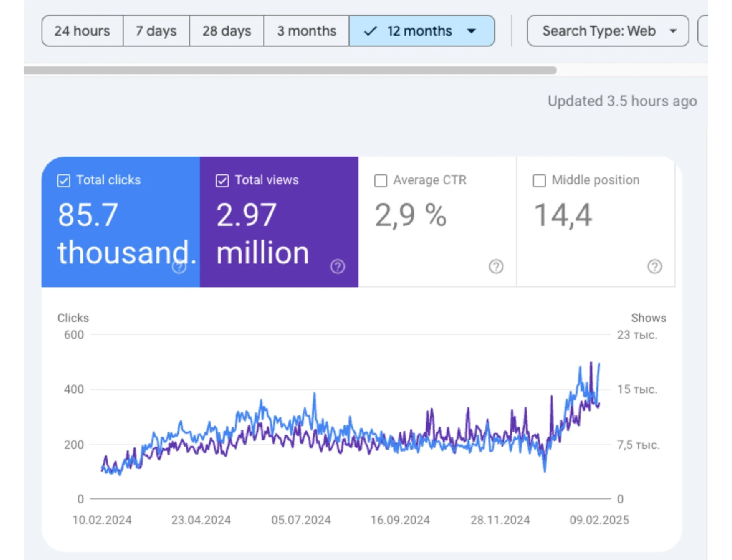Screen dimensions: 732x560
Task: Select the 24 hours range tab
Action: pyautogui.click(x=82, y=31)
